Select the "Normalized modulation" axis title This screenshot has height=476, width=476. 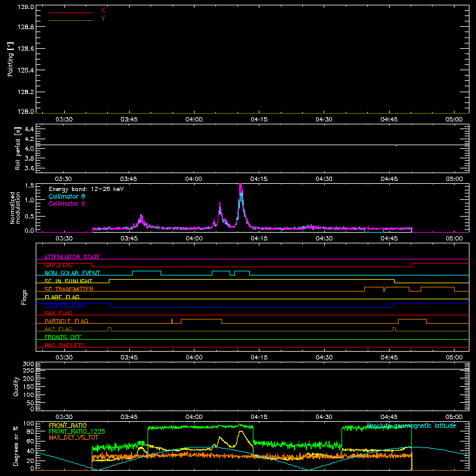(15, 208)
